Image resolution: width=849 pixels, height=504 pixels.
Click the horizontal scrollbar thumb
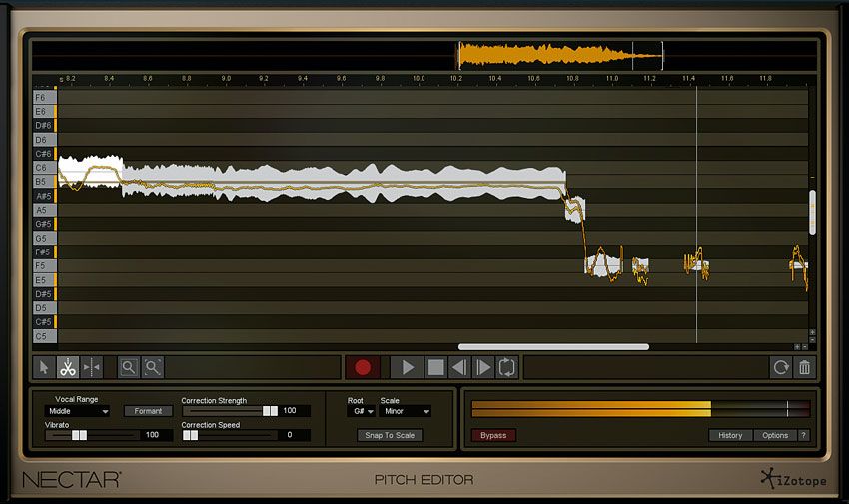(x=553, y=347)
